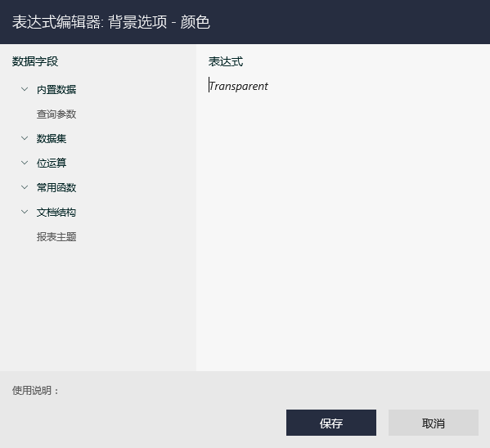Screen dimensions: 490x448
Task: Click the 表达式编辑器 dialog title bar
Action: [245, 22]
